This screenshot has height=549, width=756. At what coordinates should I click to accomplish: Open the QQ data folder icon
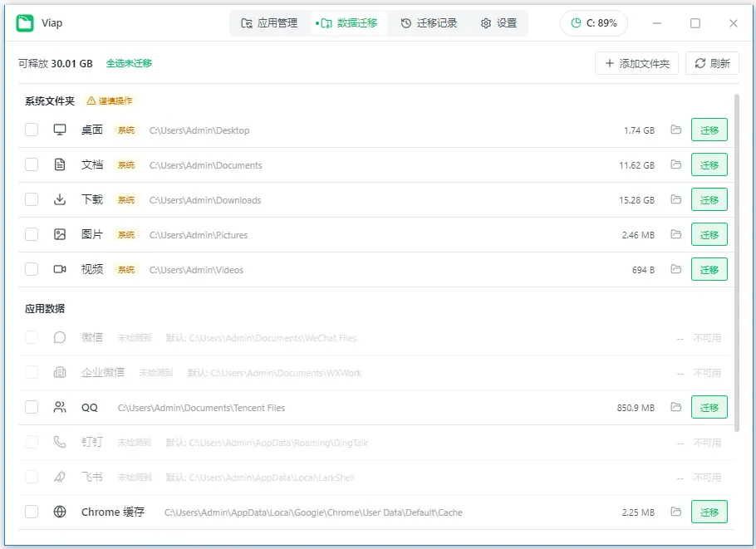(676, 407)
